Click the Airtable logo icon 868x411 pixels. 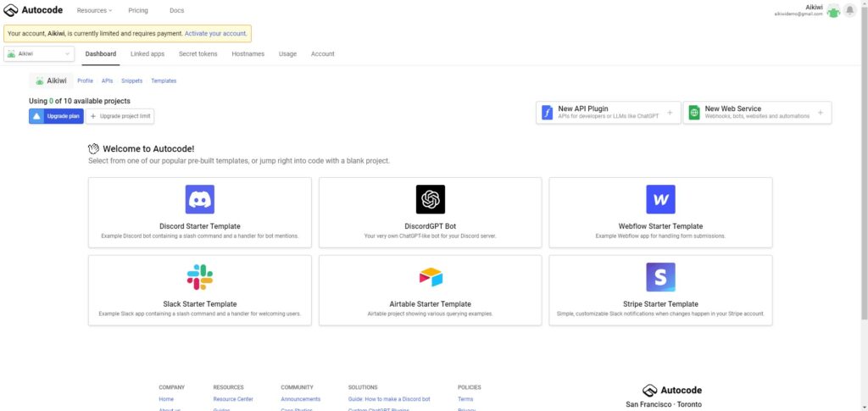tap(431, 277)
